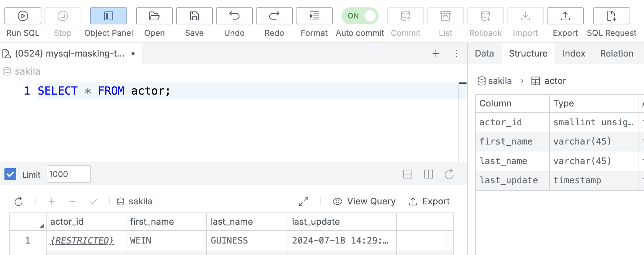This screenshot has height=255, width=644.
Task: Click the Format SQL icon
Action: [x=314, y=16]
